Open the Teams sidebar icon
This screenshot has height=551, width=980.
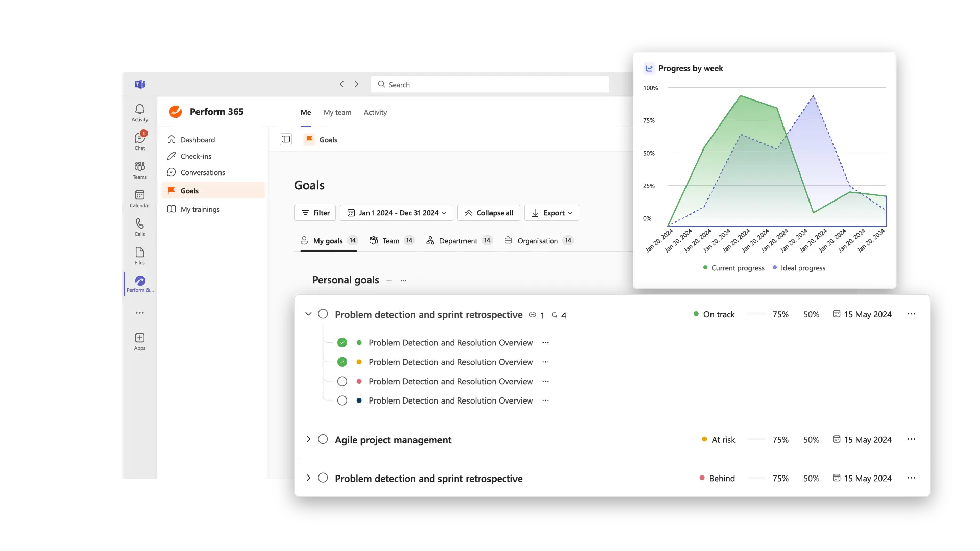pyautogui.click(x=139, y=170)
